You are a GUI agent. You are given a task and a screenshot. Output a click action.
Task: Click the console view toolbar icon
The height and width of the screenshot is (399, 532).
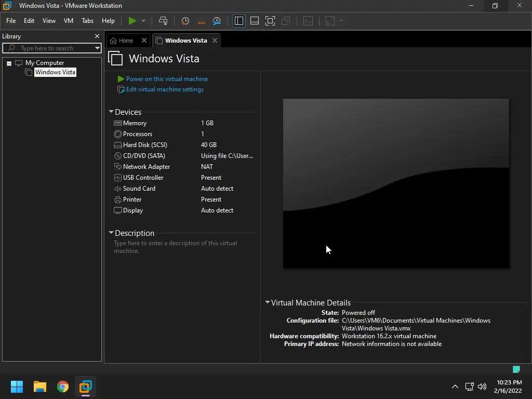308,21
